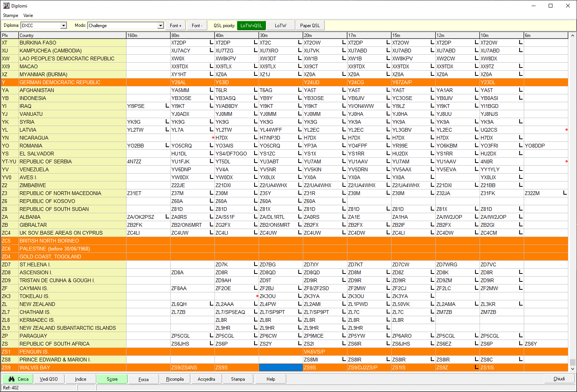
Task: Click the Vedi QSO button
Action: tap(49, 379)
